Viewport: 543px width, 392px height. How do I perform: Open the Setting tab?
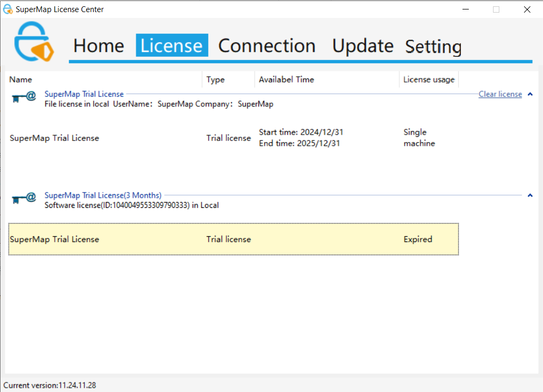tap(433, 47)
